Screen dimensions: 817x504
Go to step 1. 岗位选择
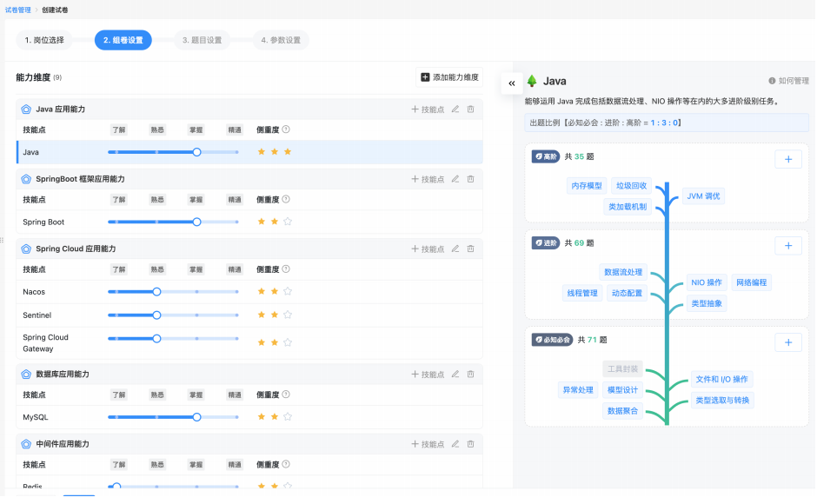(x=44, y=40)
